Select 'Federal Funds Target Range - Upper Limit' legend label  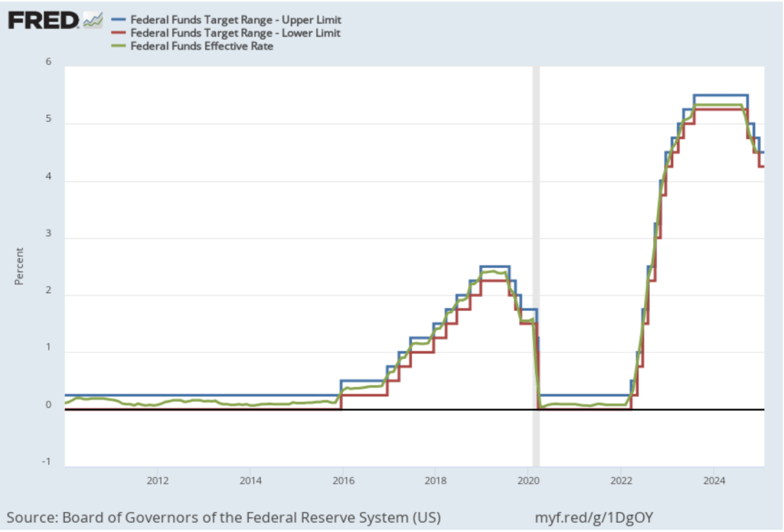click(x=236, y=19)
